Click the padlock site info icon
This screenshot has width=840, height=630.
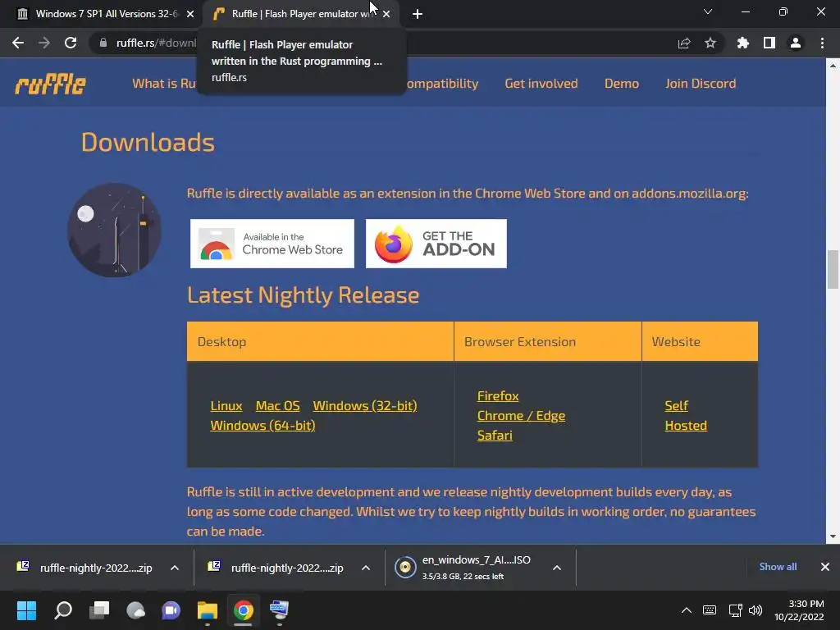point(103,43)
